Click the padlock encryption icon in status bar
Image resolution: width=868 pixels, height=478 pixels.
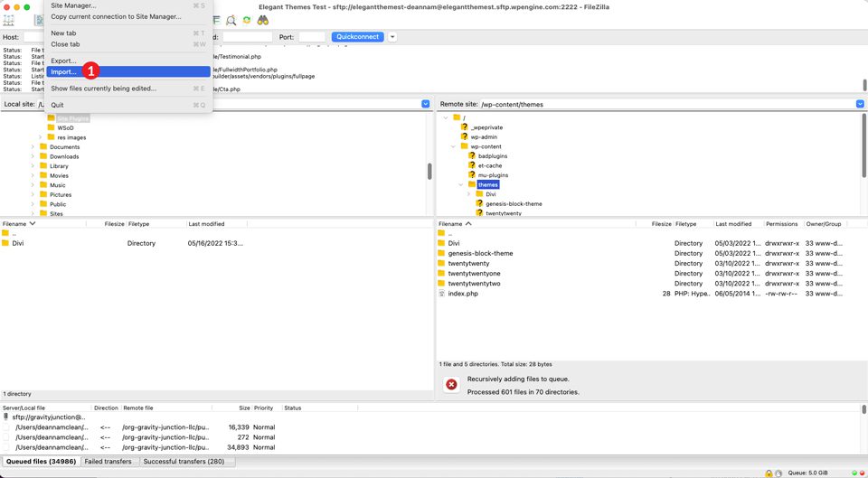769,473
